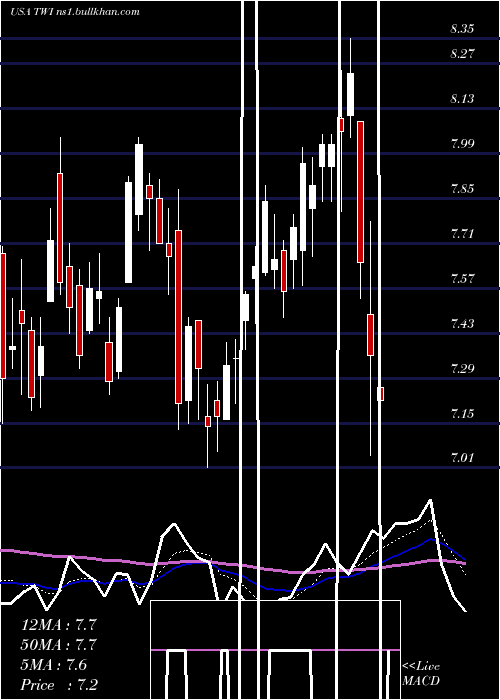Viewport: 500px width, 700px height.
Task: Click the 7.85 price axis label
Action: tap(462, 189)
